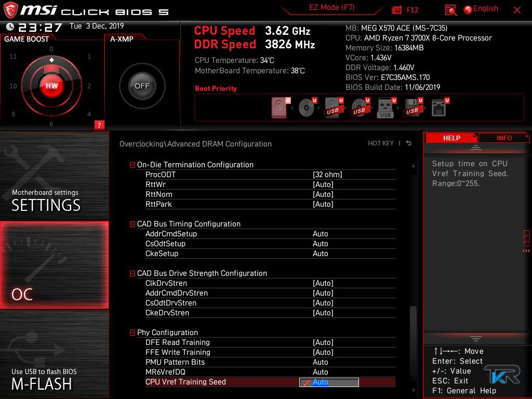
Task: Click the USB CD/DVD boot icon
Action: tap(361, 108)
